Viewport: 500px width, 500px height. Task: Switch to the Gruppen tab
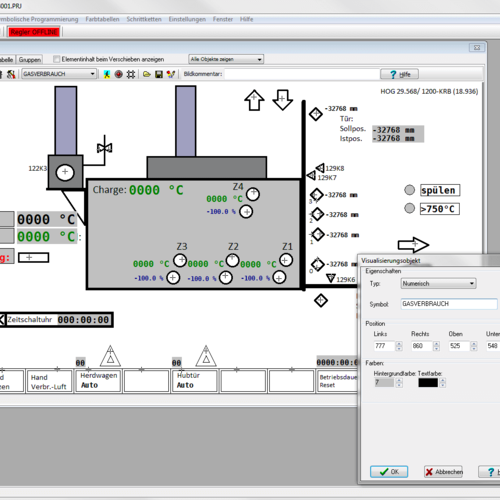(30, 60)
